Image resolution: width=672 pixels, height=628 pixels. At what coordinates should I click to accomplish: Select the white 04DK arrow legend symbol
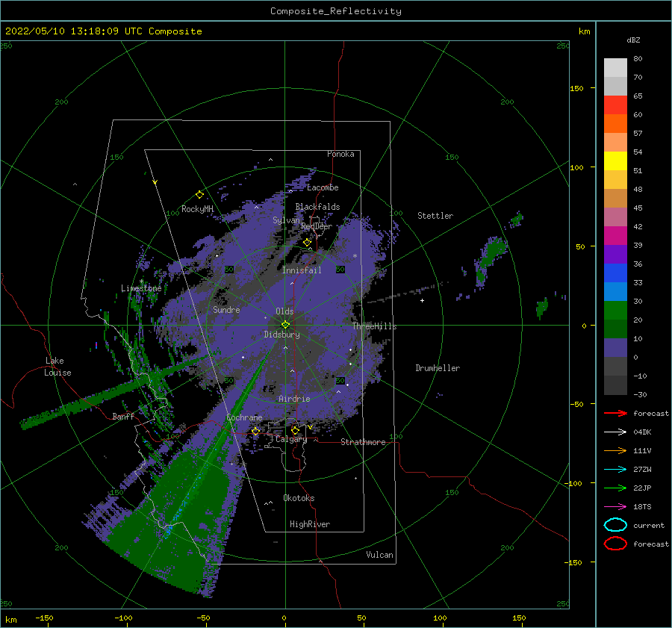pyautogui.click(x=615, y=432)
